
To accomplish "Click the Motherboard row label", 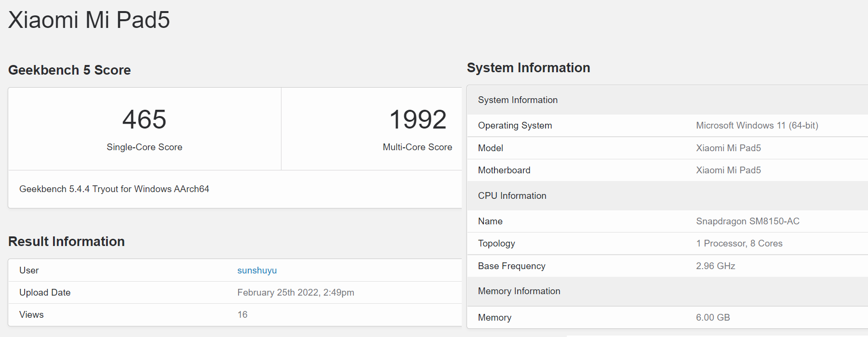I will pyautogui.click(x=504, y=170).
